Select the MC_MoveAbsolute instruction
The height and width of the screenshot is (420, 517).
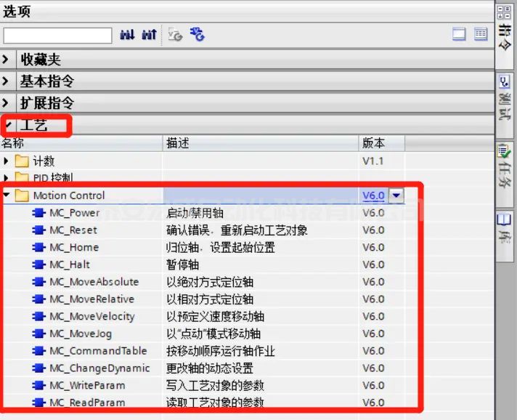(94, 282)
